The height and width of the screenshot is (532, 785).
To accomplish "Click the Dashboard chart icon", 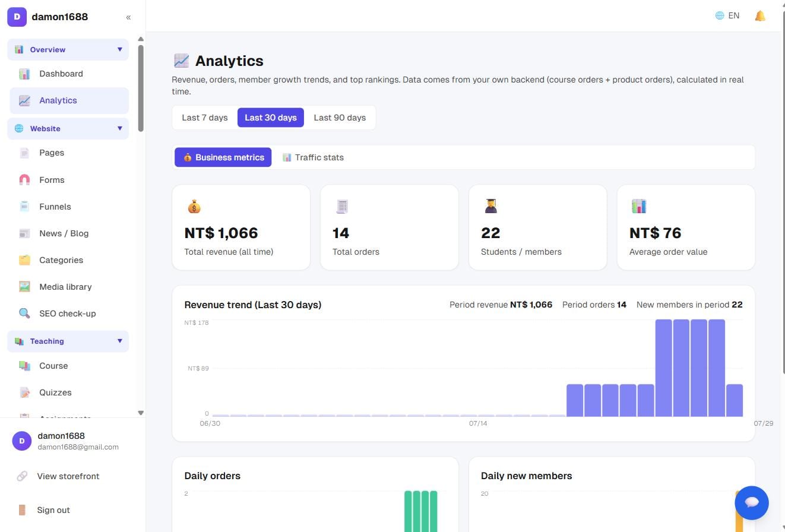I will [x=24, y=74].
